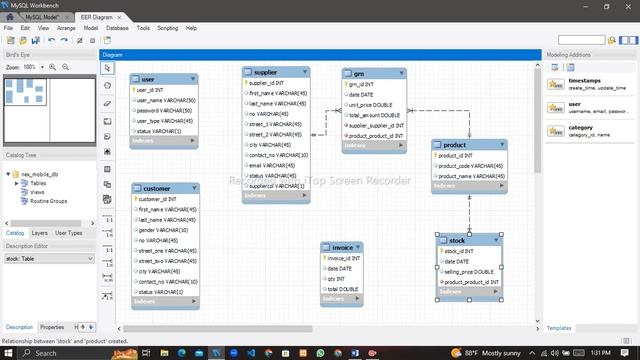Click the toolbar search input field
The image size is (640, 360).
tap(581, 40)
